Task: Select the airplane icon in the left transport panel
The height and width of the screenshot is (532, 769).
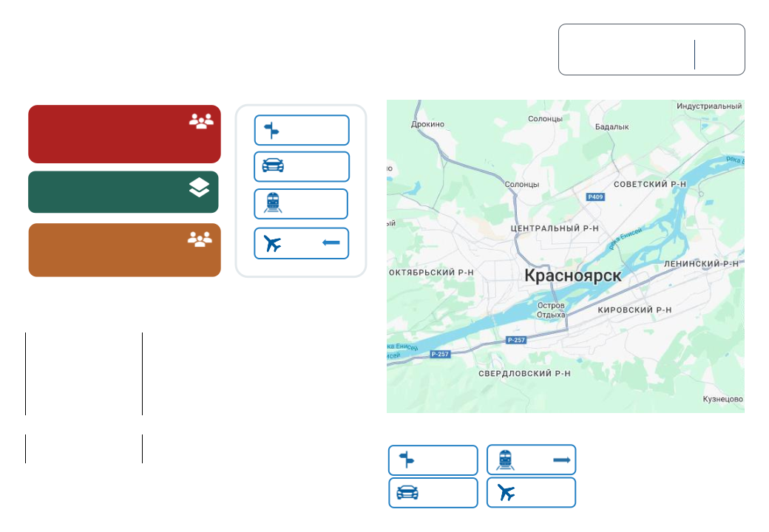Action: 273,244
